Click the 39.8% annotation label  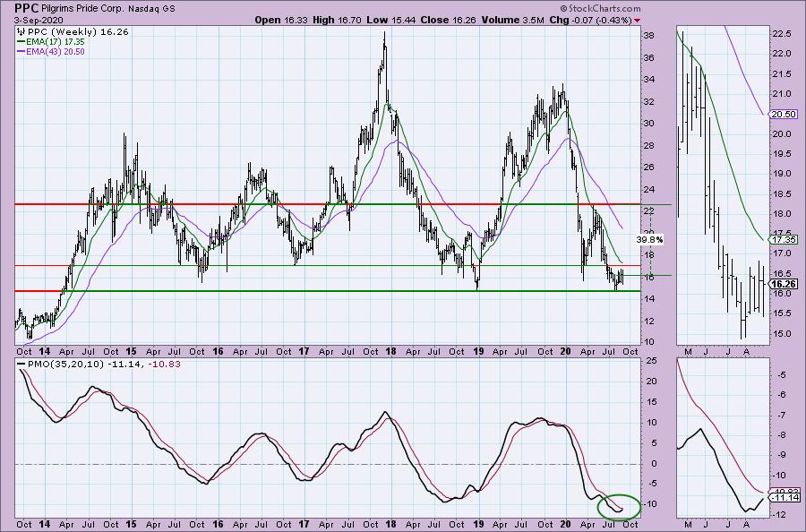(x=650, y=239)
